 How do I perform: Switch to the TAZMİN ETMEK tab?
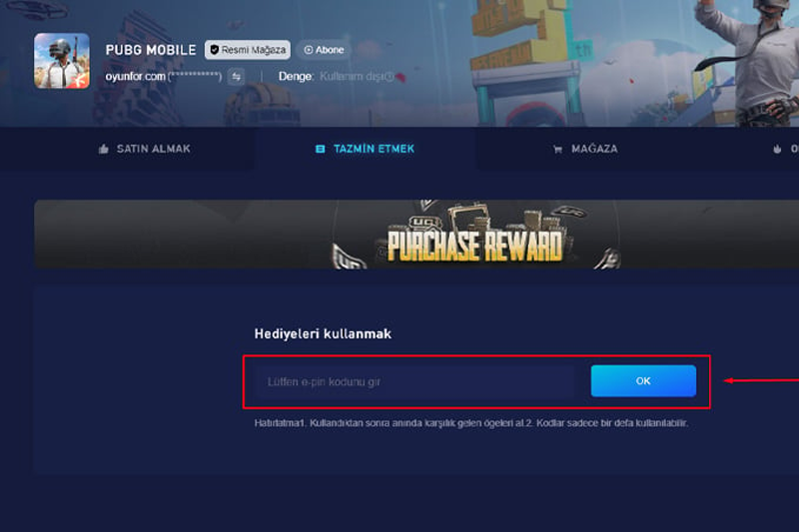(x=366, y=149)
